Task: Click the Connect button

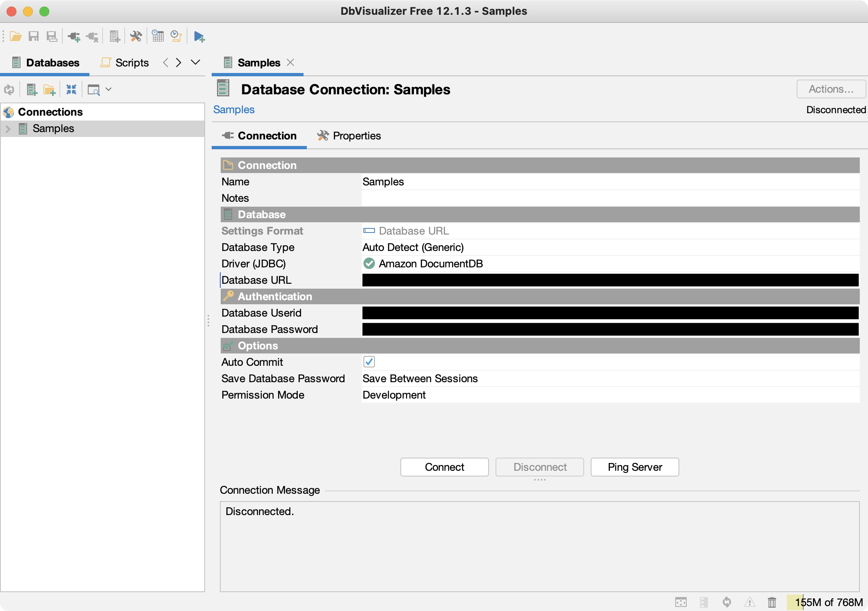Action: coord(444,467)
